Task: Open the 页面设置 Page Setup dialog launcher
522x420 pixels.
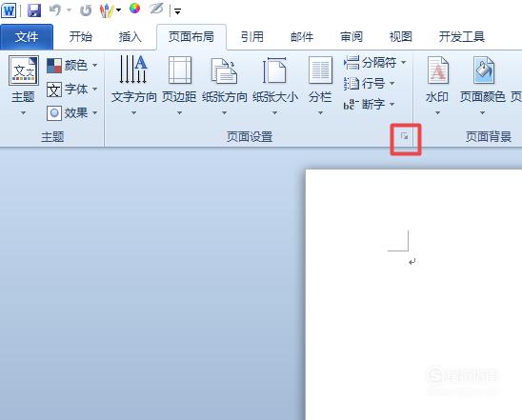Action: (x=405, y=136)
